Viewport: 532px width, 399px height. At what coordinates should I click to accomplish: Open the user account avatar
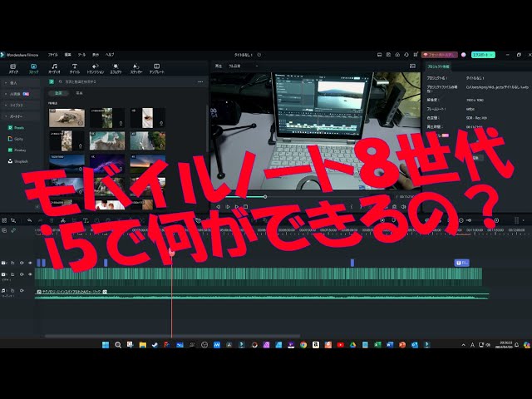tap(464, 55)
